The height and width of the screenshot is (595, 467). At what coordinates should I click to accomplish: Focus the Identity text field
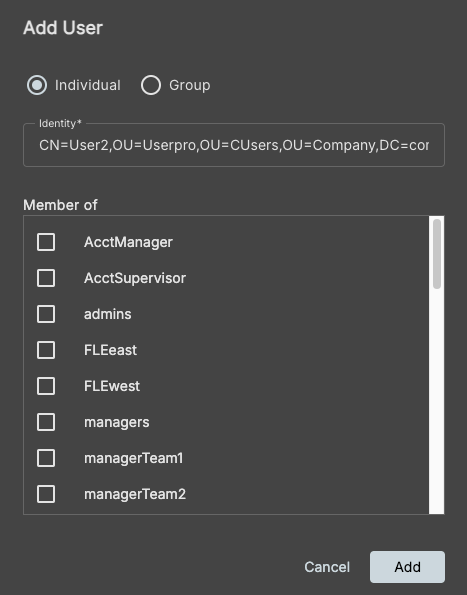pyautogui.click(x=234, y=145)
